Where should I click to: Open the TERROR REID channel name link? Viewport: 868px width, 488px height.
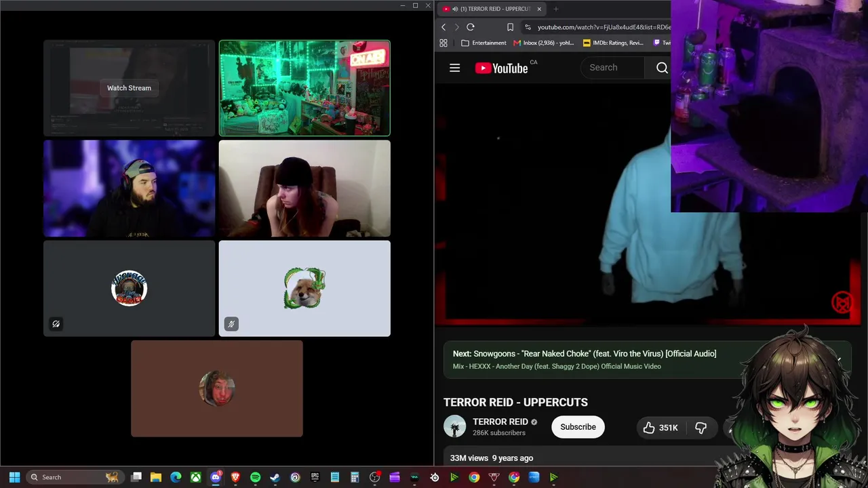500,422
